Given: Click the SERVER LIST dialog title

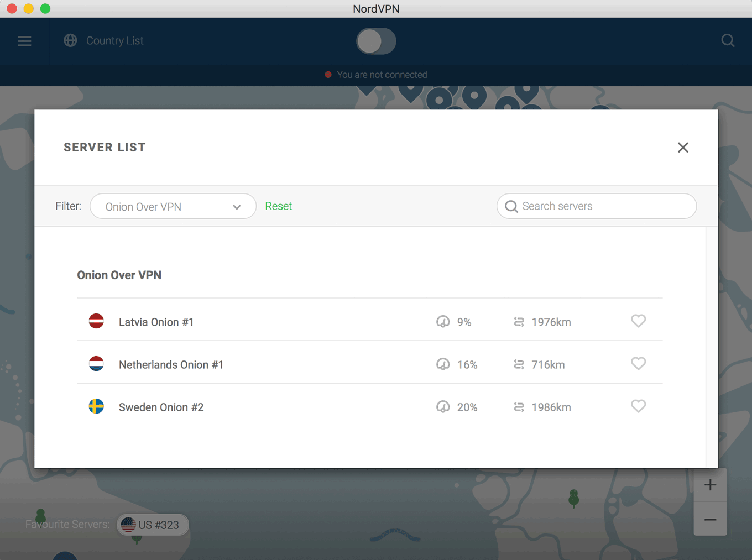Looking at the screenshot, I should pyautogui.click(x=105, y=148).
